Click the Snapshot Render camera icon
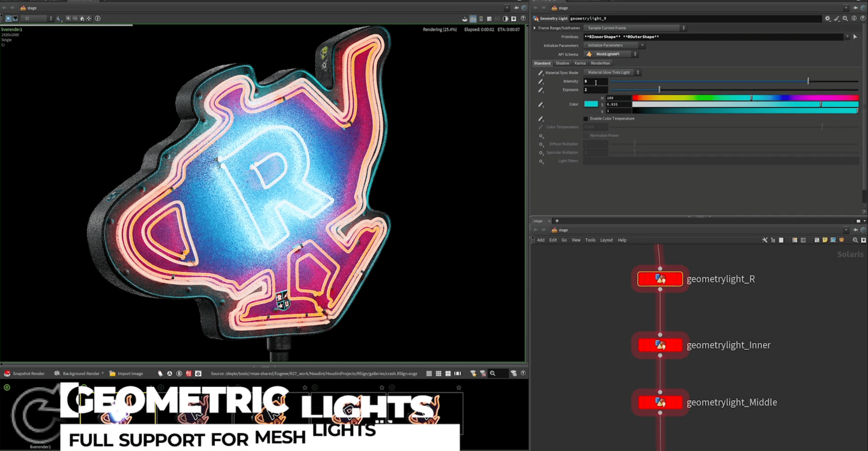The height and width of the screenshot is (451, 868). point(7,373)
